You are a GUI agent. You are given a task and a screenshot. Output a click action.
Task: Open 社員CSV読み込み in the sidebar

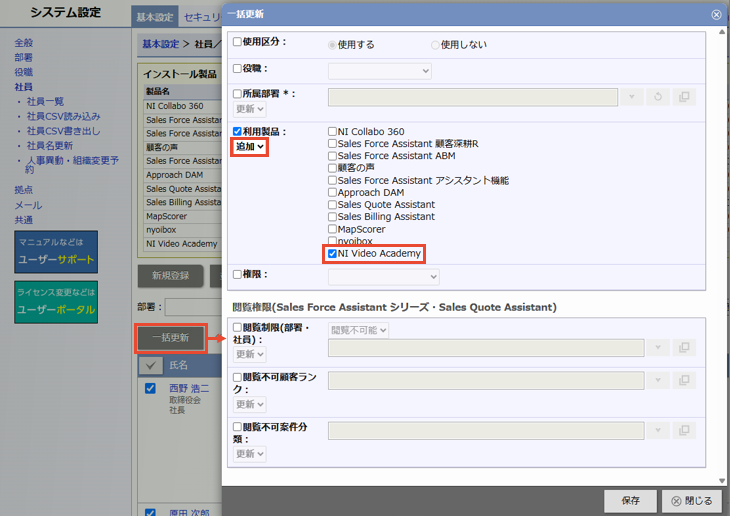click(x=63, y=116)
